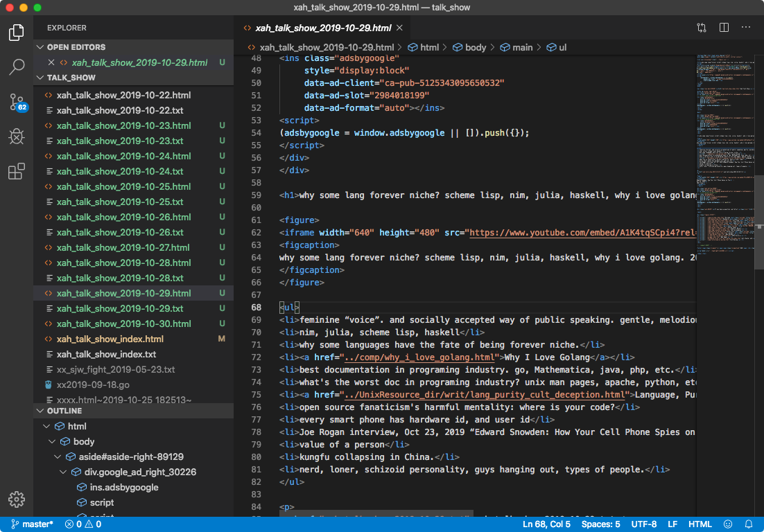Close xah_talk_show_2019-10-29.html in Open Editors
This screenshot has height=532, width=764.
(51, 62)
